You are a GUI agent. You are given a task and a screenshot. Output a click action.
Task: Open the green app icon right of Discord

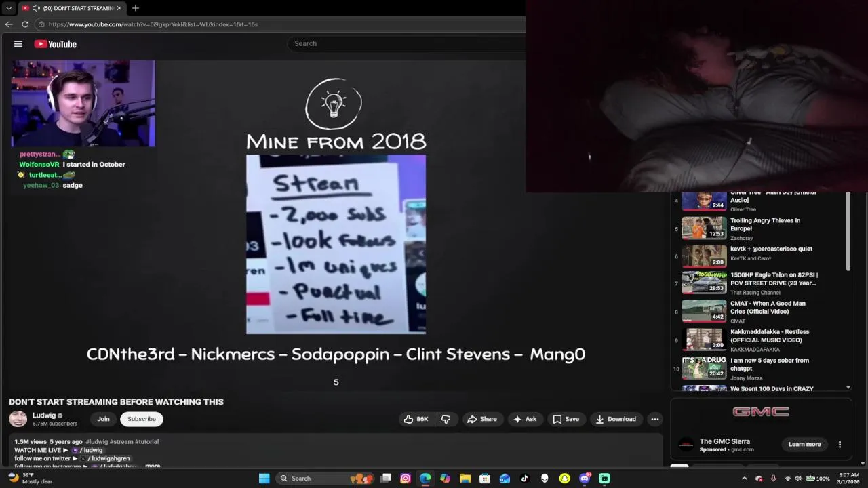(604, 479)
